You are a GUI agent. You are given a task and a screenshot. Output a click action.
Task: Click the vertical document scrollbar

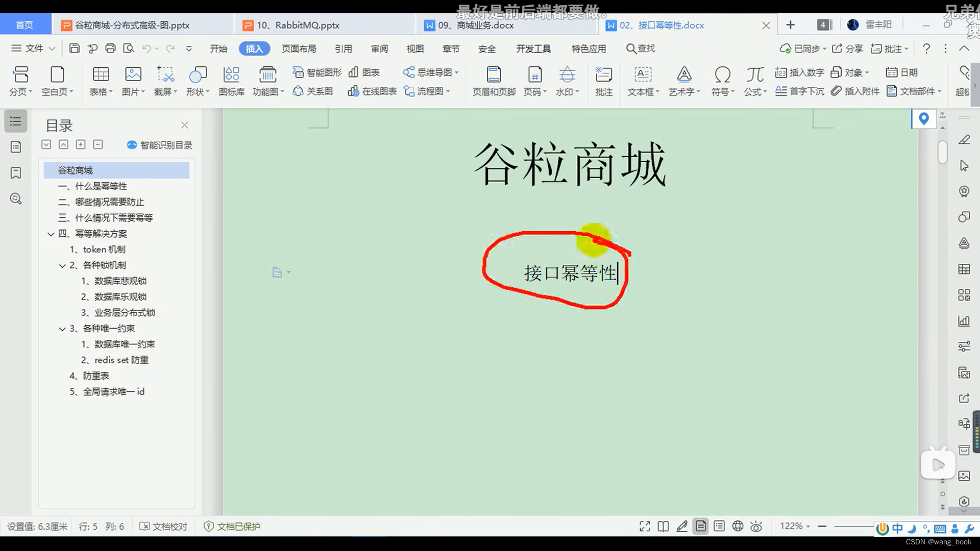[x=942, y=153]
